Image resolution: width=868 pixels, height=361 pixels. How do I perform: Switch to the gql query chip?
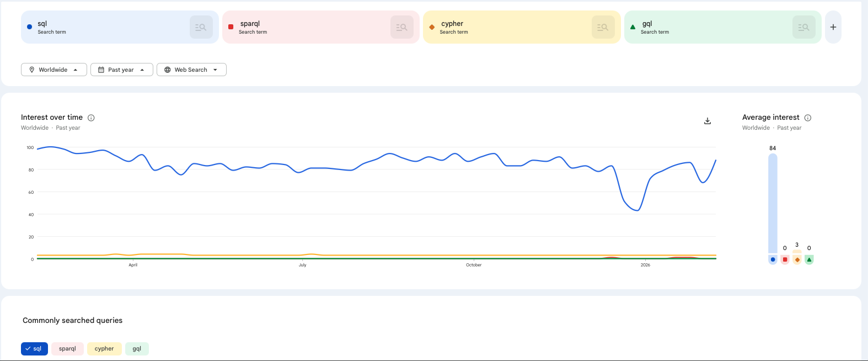137,349
